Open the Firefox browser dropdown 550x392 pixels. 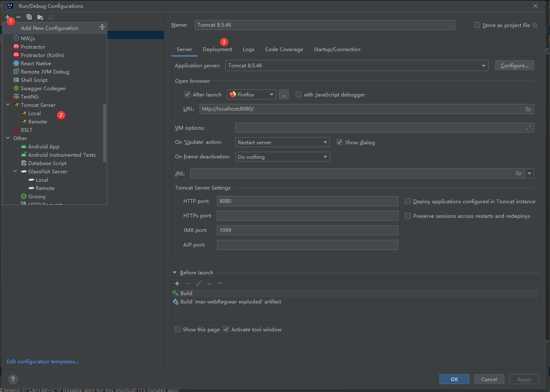tap(252, 94)
